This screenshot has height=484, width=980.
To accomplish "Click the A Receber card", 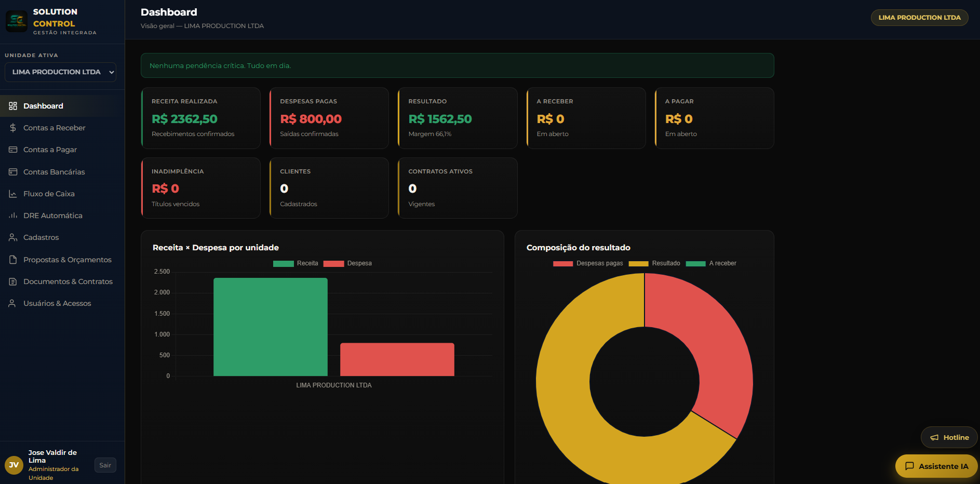I will tap(586, 118).
